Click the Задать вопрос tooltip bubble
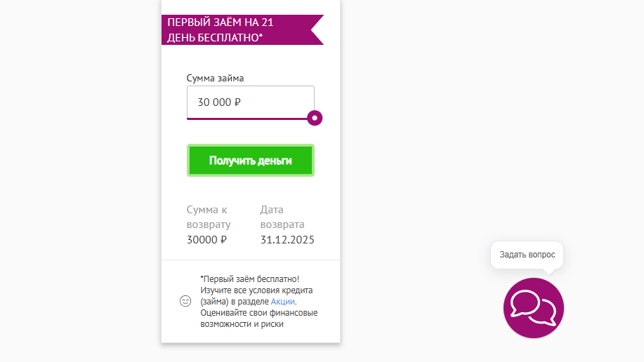 pos(527,255)
